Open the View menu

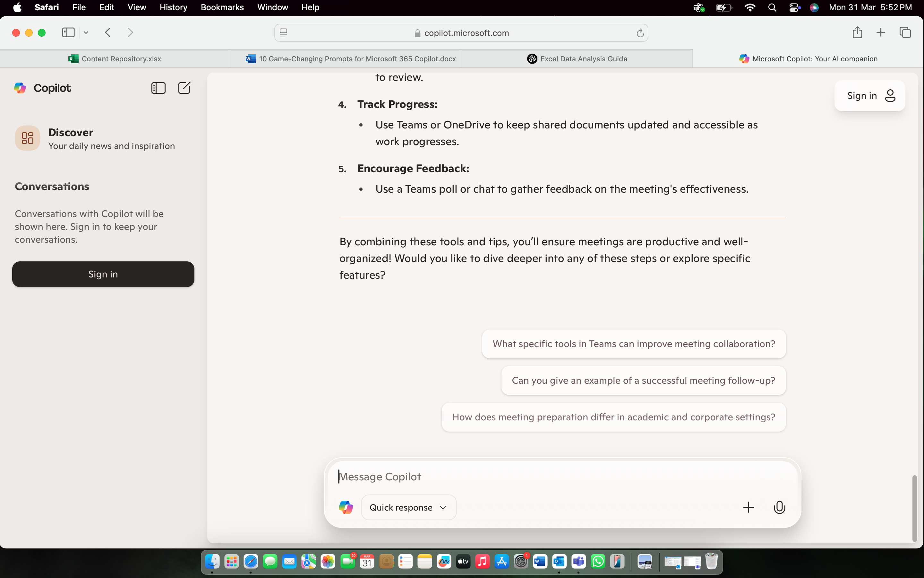137,8
